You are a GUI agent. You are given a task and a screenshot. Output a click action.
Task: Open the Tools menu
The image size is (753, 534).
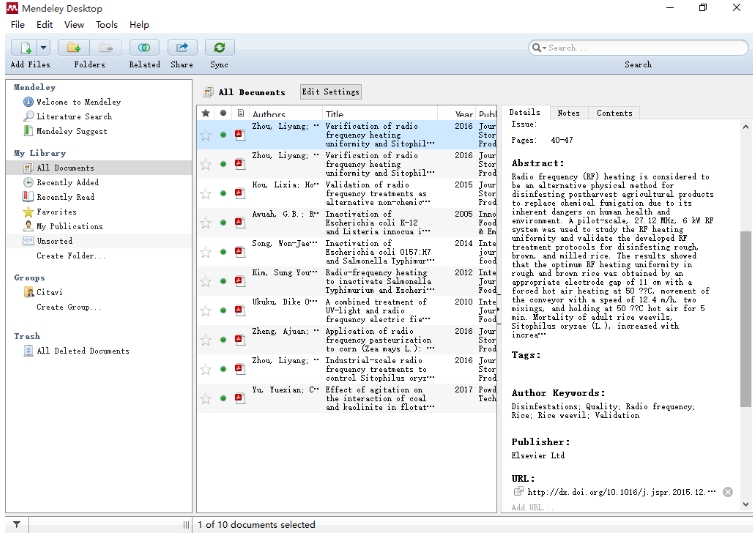click(107, 24)
